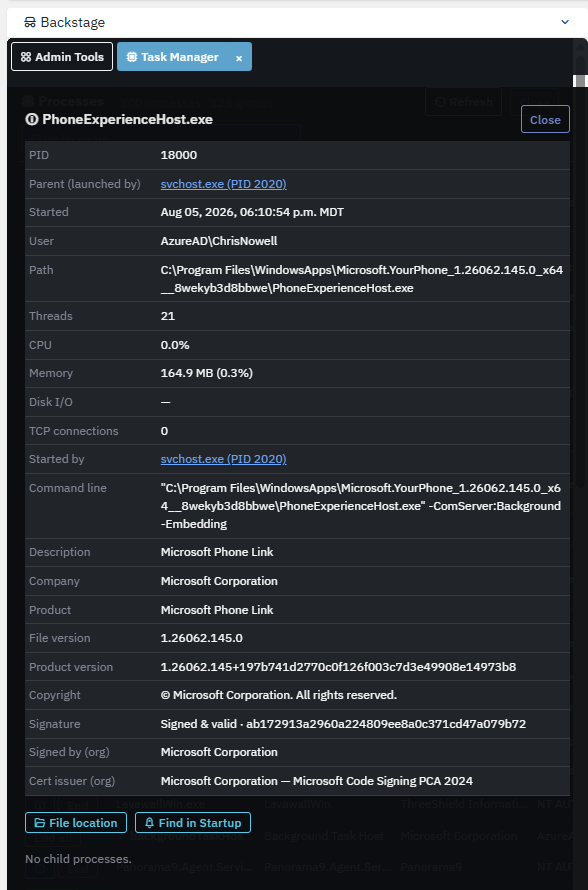Open the File location button
The height and width of the screenshot is (890, 588).
click(x=77, y=822)
